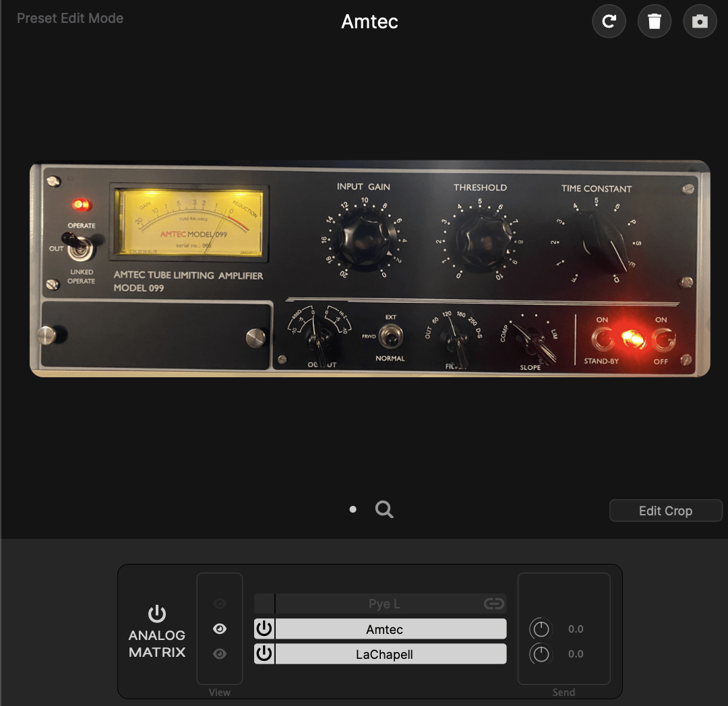Click the trash delete icon
Screen dimensions: 728x706
[654, 22]
